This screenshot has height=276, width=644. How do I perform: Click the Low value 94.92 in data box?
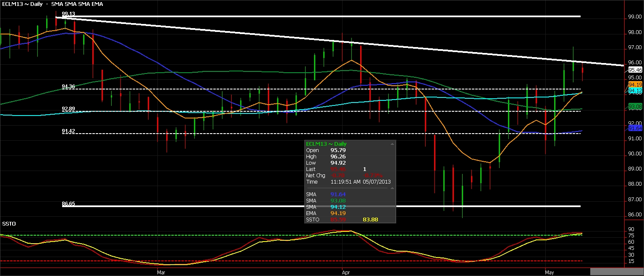coord(338,163)
